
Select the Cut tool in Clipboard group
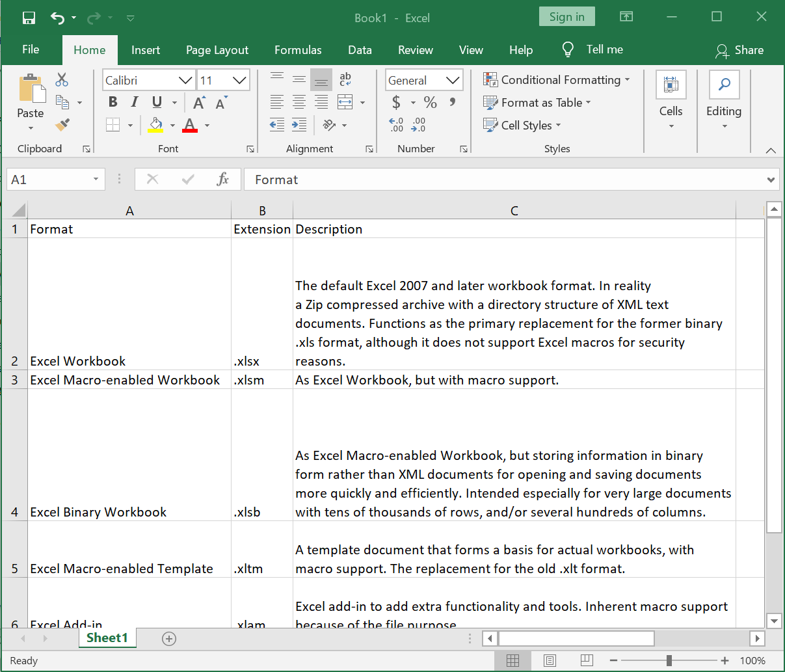tap(62, 79)
